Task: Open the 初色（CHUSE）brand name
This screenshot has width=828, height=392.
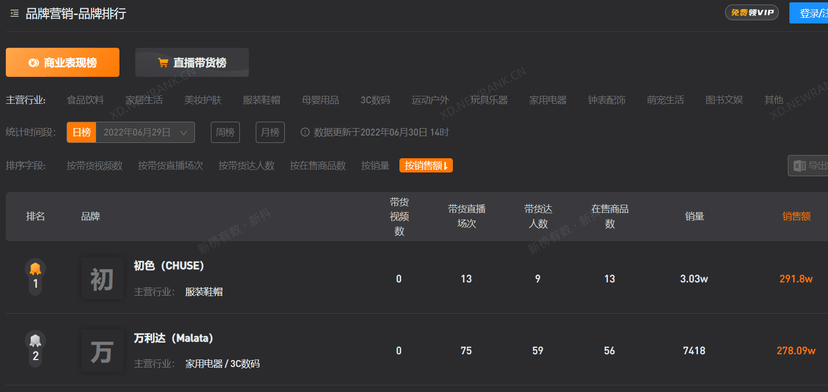Action: pyautogui.click(x=168, y=266)
